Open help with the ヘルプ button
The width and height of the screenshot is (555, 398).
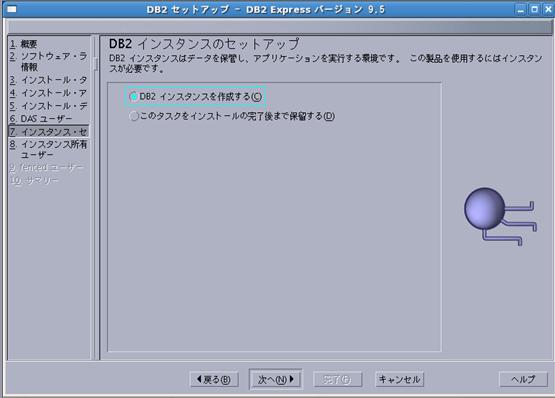(x=523, y=379)
